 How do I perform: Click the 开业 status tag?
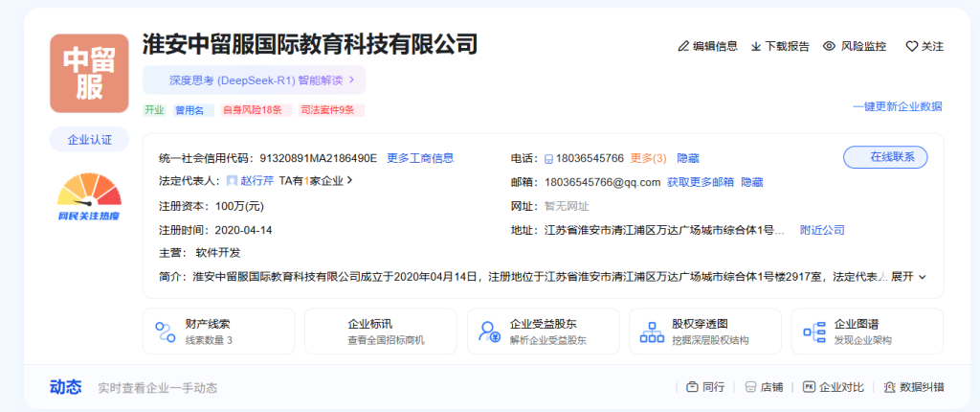[154, 110]
